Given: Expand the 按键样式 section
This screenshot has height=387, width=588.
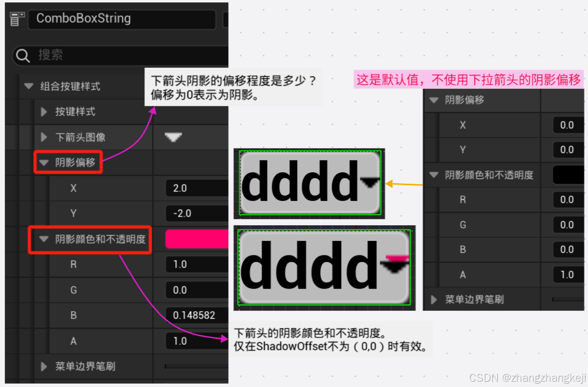Looking at the screenshot, I should [x=43, y=112].
